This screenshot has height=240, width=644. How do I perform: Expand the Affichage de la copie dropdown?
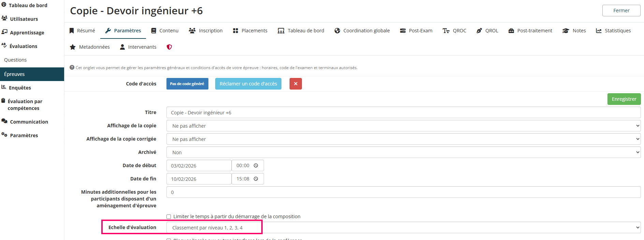(403, 126)
